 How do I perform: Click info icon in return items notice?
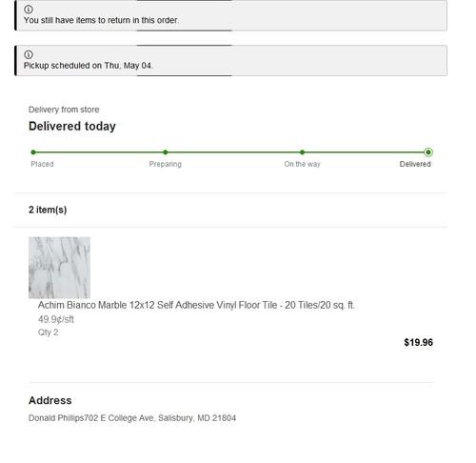[29, 10]
